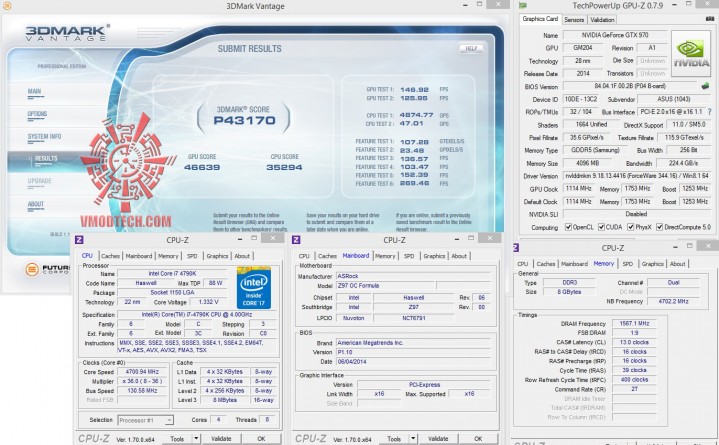Switch to the Sensors tab in GPU-Z

(x=574, y=20)
